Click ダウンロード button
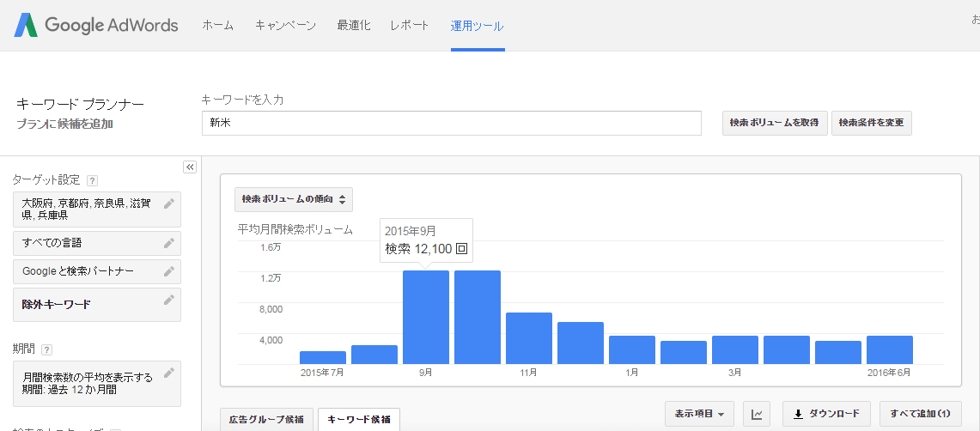This screenshot has width=980, height=431. coord(826,414)
